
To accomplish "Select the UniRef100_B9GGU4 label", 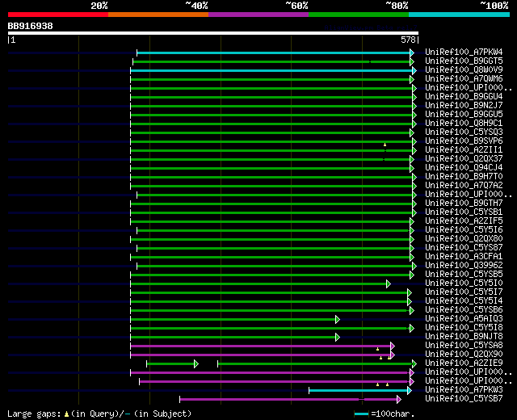I will click(464, 96).
